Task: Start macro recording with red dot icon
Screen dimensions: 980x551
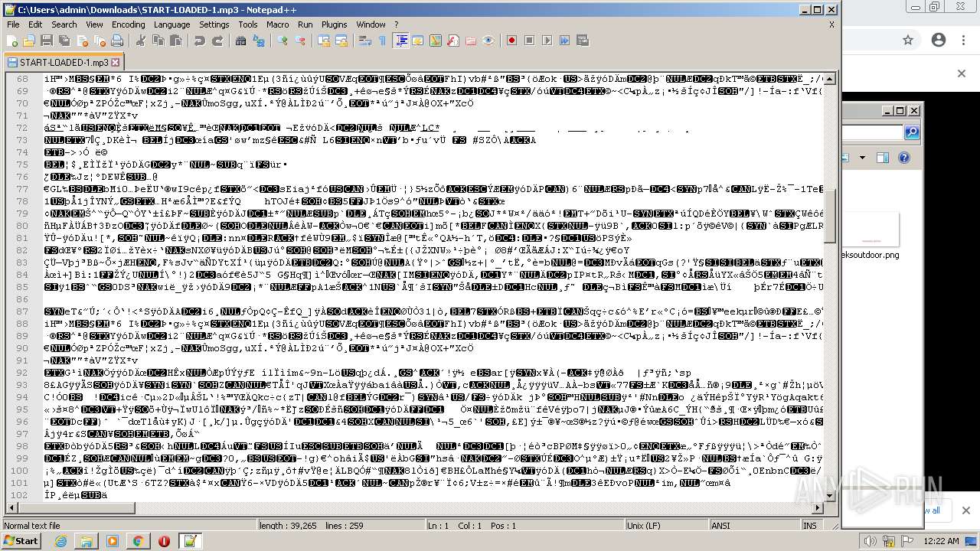Action: 512,41
